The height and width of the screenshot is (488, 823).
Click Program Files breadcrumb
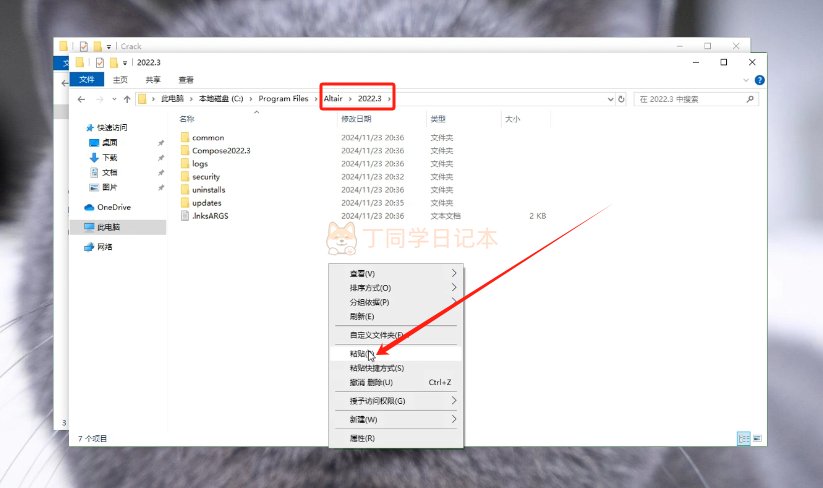(x=283, y=99)
